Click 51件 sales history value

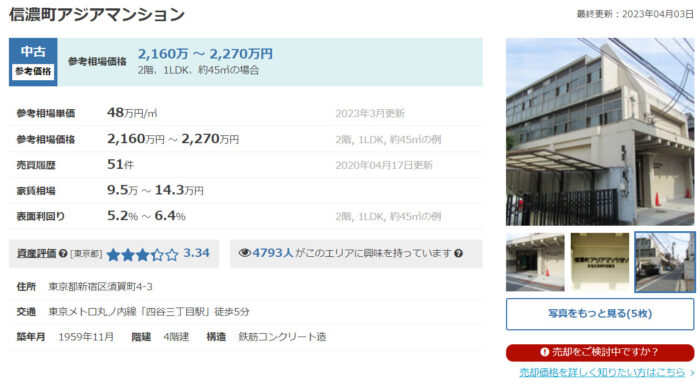point(120,164)
